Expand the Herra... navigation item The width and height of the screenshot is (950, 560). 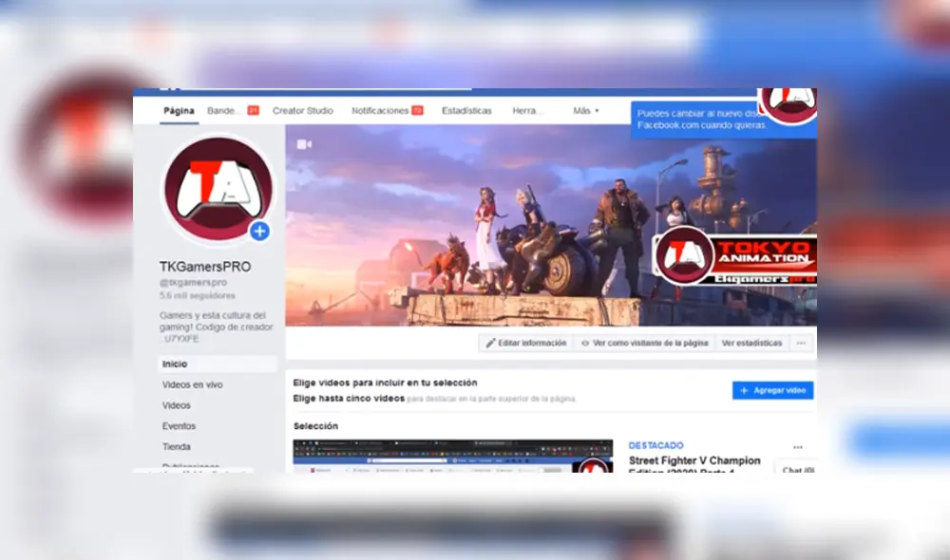point(528,109)
